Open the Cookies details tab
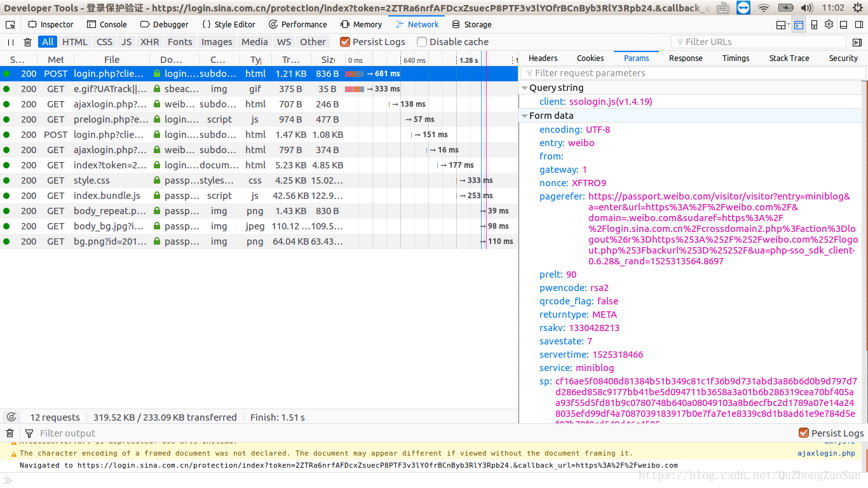Screen dimensions: 868x488 pyautogui.click(x=590, y=58)
